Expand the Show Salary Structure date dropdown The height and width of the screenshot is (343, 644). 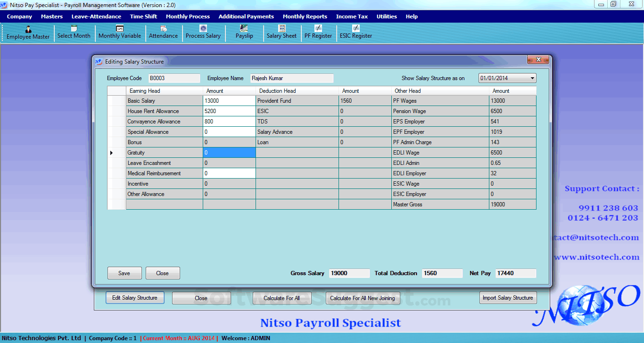532,78
